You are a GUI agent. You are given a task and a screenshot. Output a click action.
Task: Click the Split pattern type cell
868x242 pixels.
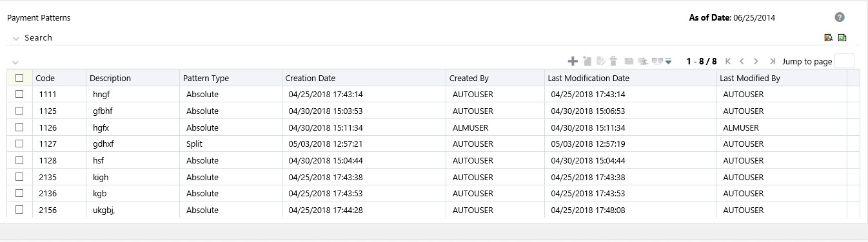pyautogui.click(x=195, y=144)
